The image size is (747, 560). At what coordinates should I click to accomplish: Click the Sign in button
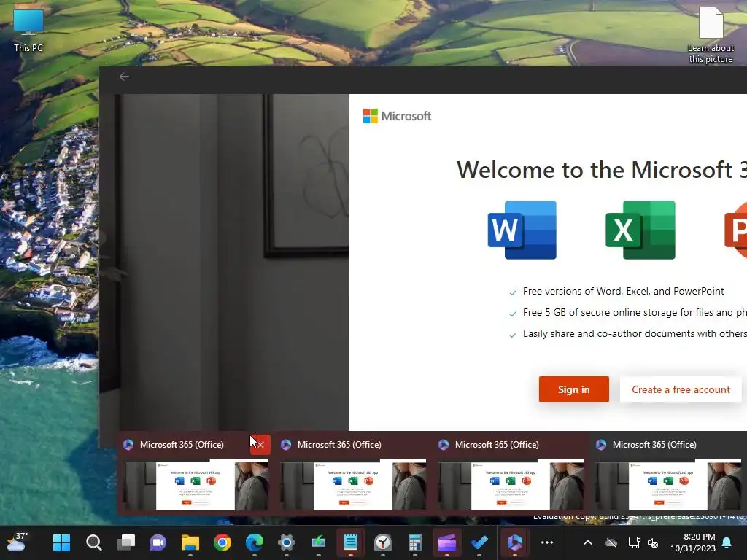coord(573,389)
